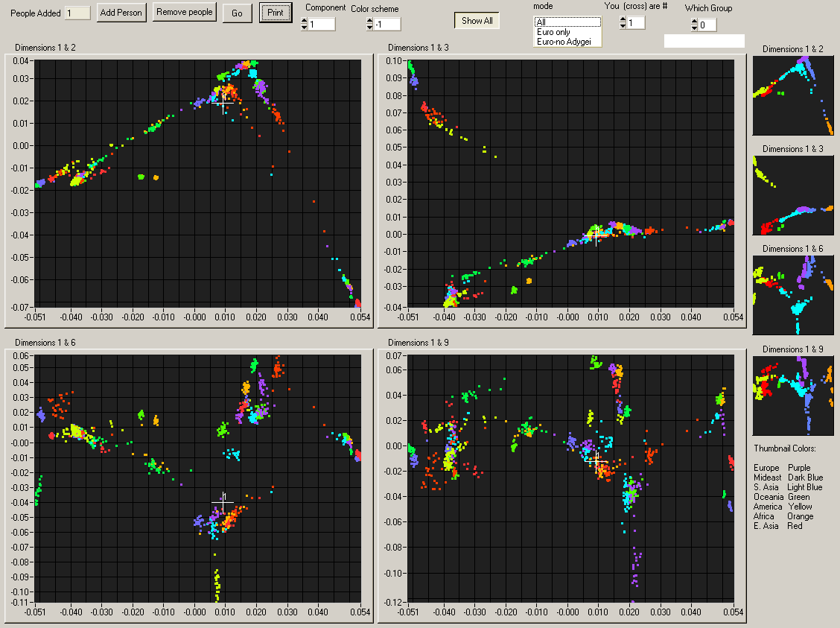Click the 'People Added' label
The width and height of the screenshot is (840, 628).
coord(35,13)
